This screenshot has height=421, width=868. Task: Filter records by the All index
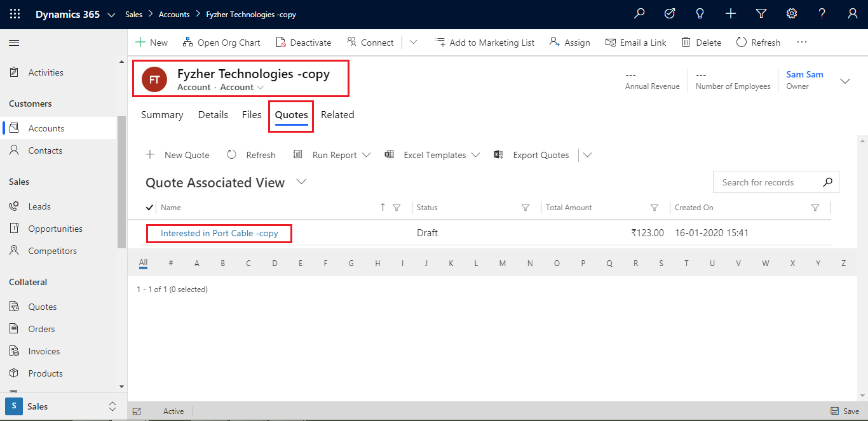(x=143, y=263)
